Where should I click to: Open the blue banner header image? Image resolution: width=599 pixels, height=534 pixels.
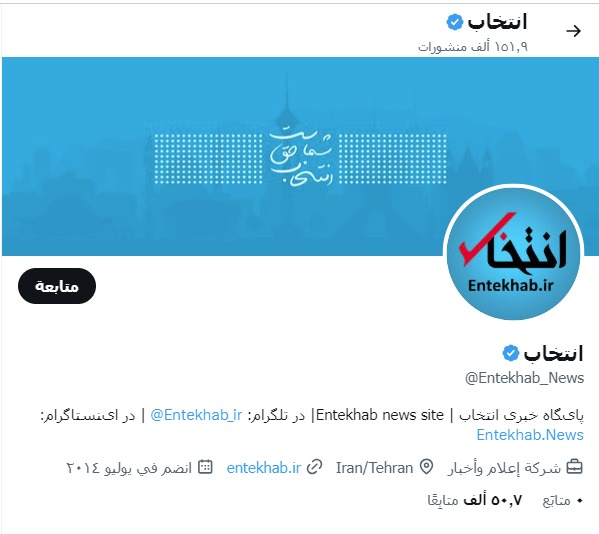point(300,156)
